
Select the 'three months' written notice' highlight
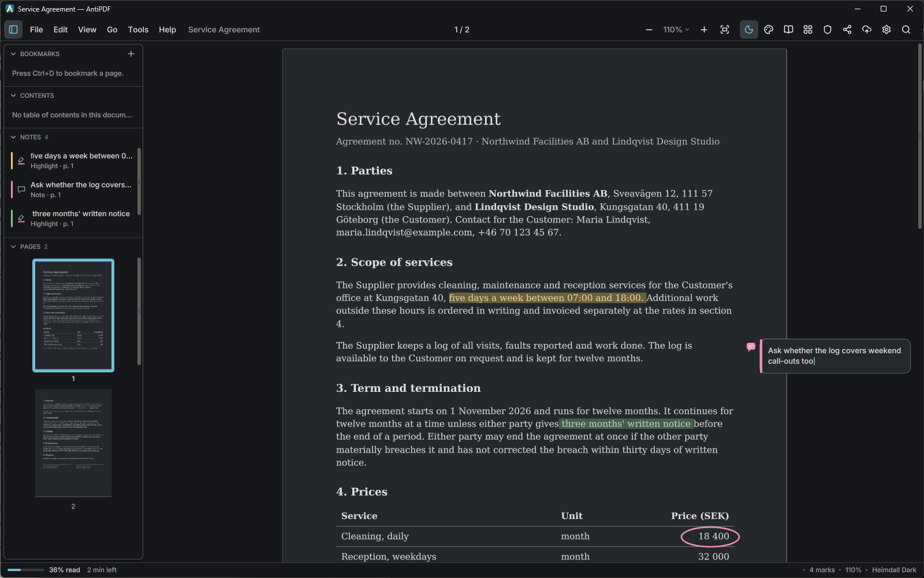(x=73, y=218)
